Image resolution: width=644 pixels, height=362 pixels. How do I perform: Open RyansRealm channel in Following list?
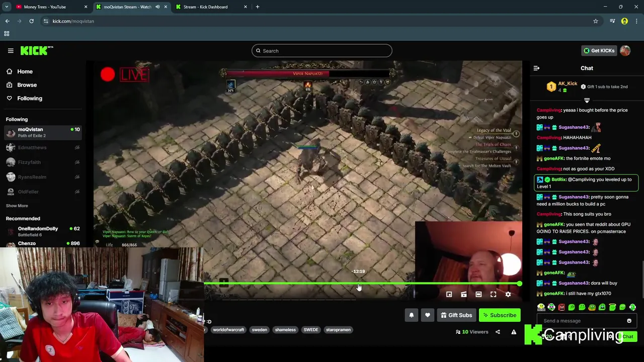[x=43, y=177]
